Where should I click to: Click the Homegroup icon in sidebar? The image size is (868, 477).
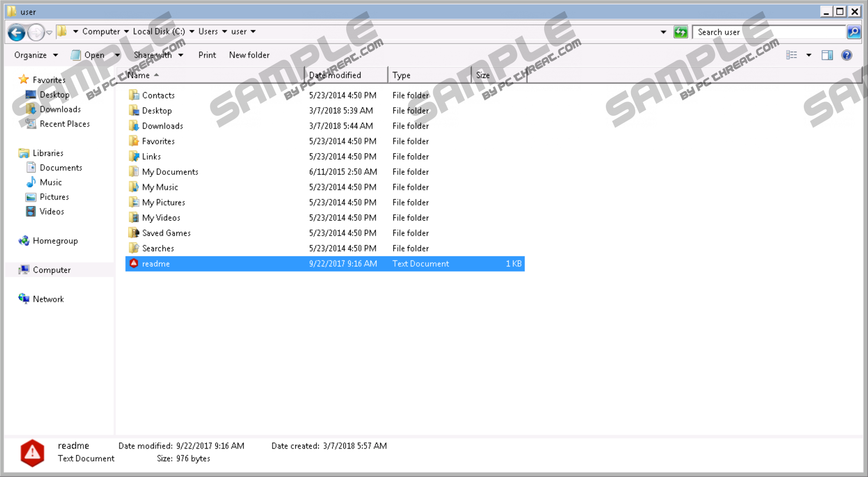[x=24, y=241]
